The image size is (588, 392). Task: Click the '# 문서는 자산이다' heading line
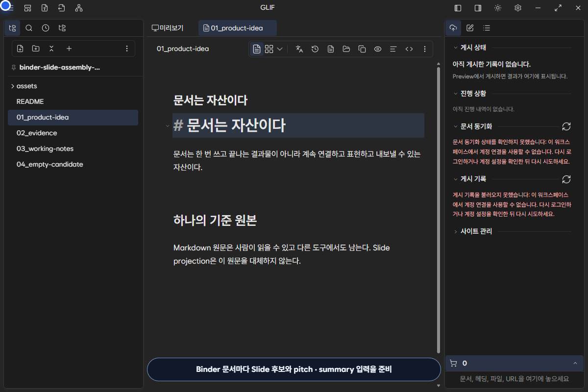point(298,125)
